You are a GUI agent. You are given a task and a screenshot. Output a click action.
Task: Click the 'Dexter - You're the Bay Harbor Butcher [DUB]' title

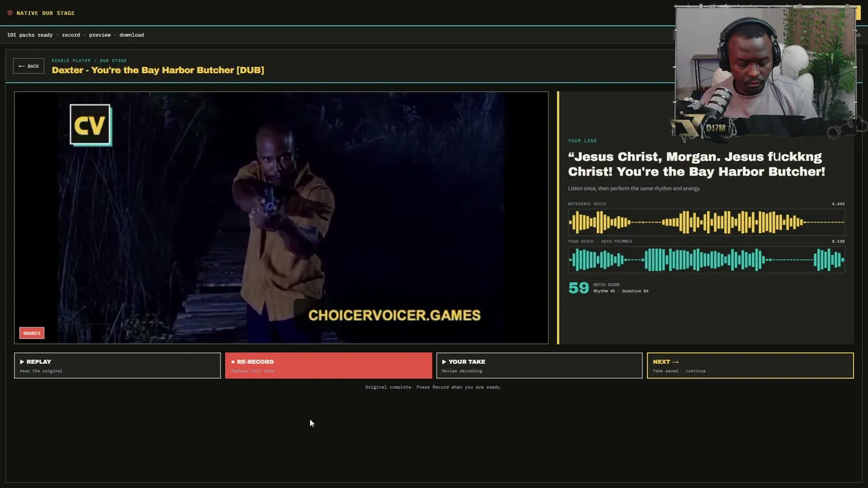pyautogui.click(x=158, y=70)
